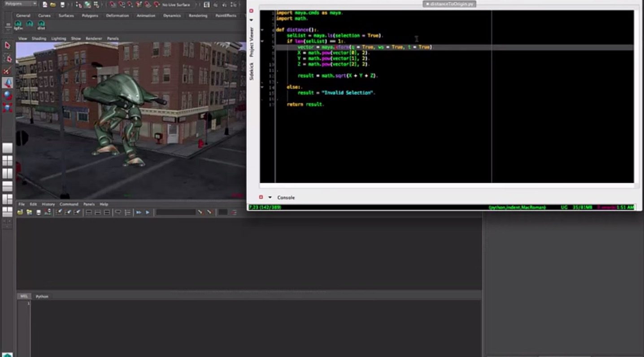Screen dimensions: 644x357
Task: Open the viewport Panels menu
Action: [x=113, y=39]
